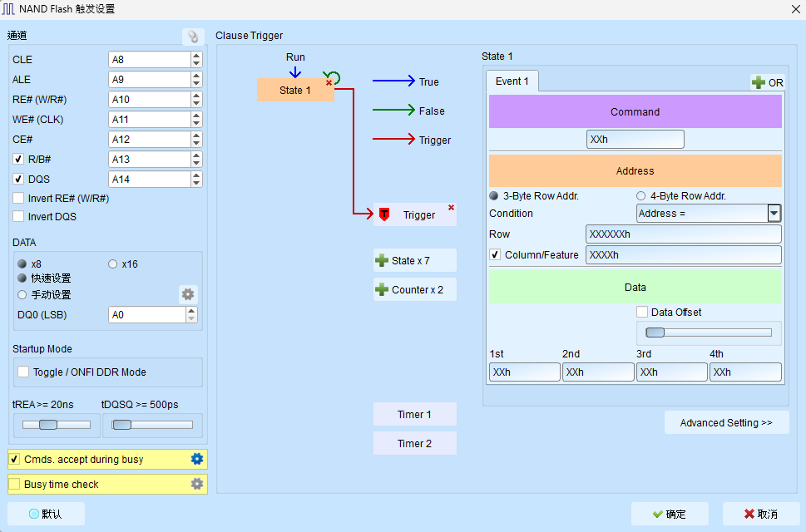Image resolution: width=806 pixels, height=532 pixels.
Task: Switch to the Event 1 tab
Action: point(512,81)
